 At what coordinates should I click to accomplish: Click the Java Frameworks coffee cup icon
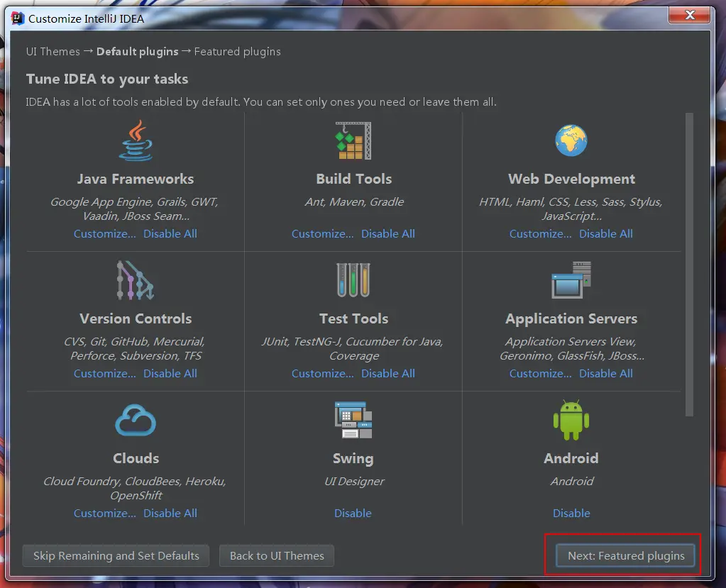(x=136, y=140)
